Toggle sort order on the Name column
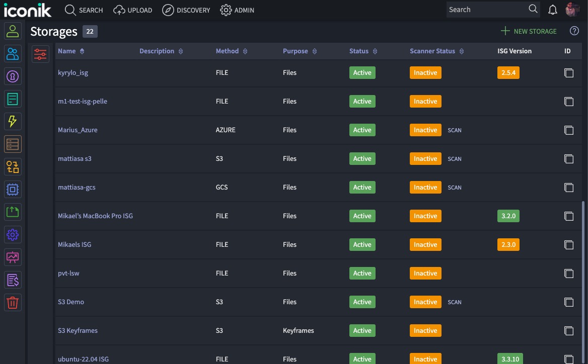 click(82, 51)
